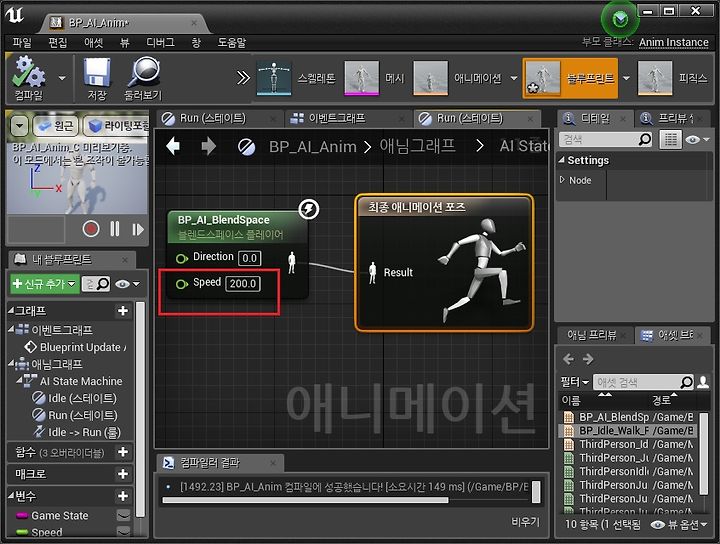
Task: Open the asset Filters (필터) dropdown
Action: [x=574, y=381]
